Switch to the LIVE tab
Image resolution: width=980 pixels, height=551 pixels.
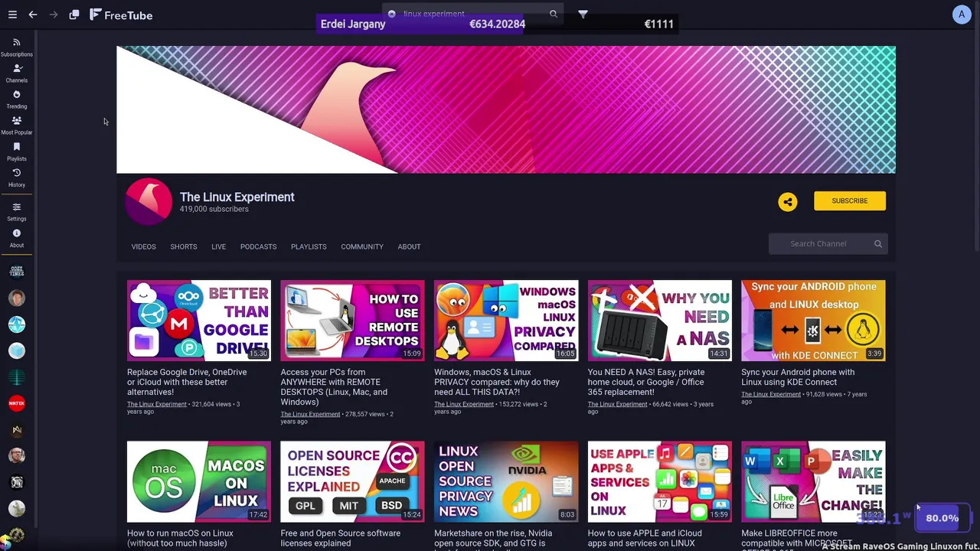point(218,246)
